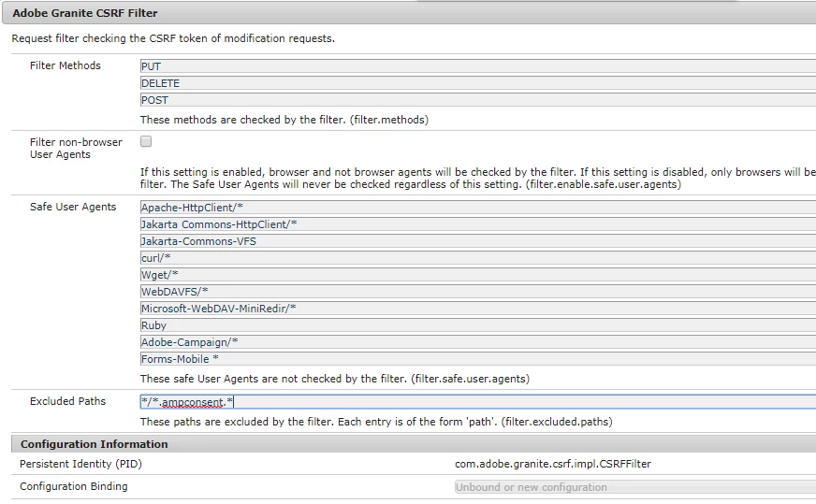816x504 pixels.
Task: Click the Forms-Mobile * agent field
Action: (x=478, y=359)
